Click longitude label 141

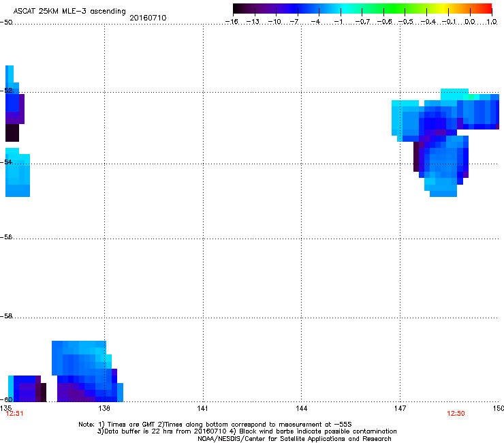click(x=202, y=408)
